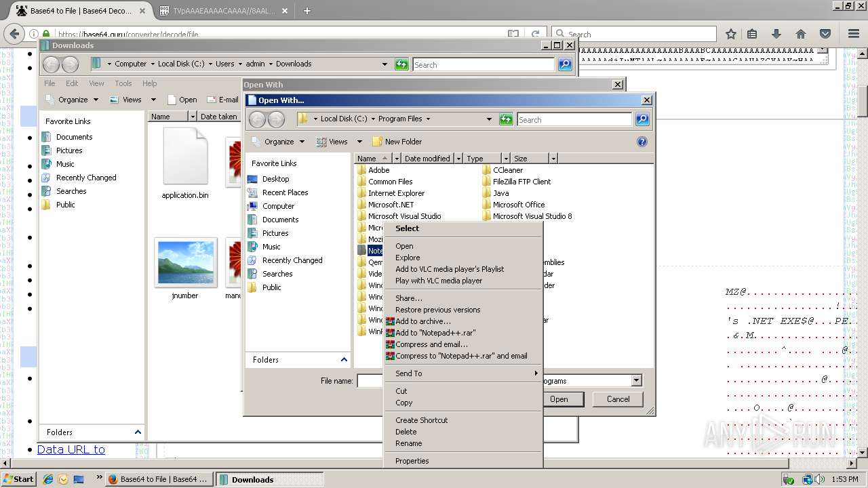Open File menu in Downloads window
The image size is (868, 488).
50,83
